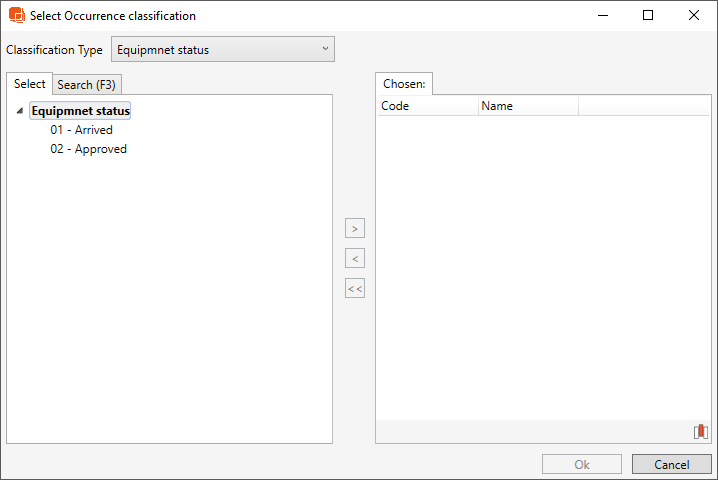Select the Equipmnet status root node

tap(81, 111)
